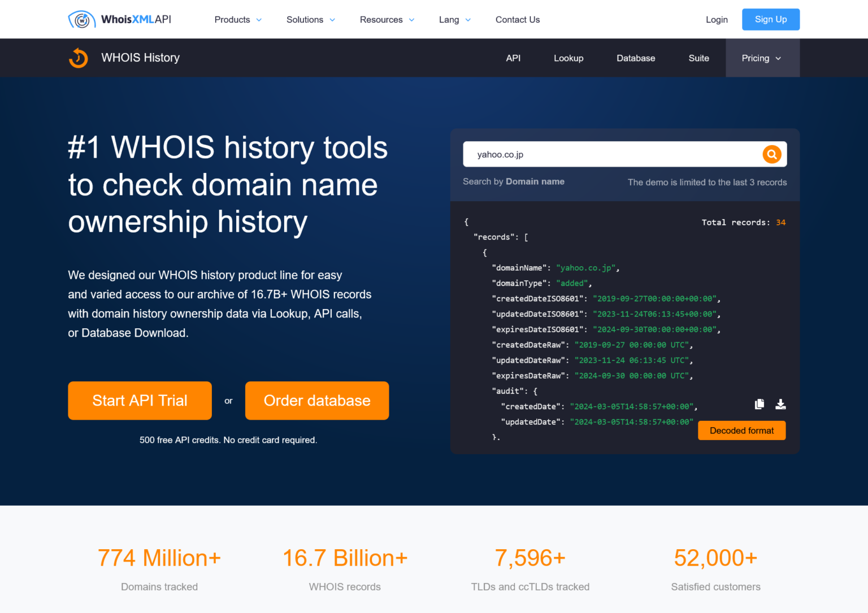Expand the Resources dropdown

[387, 19]
